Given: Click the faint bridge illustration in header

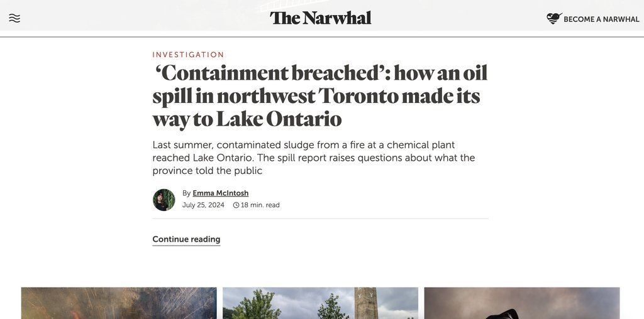Looking at the screenshot, I should click(294, 5).
